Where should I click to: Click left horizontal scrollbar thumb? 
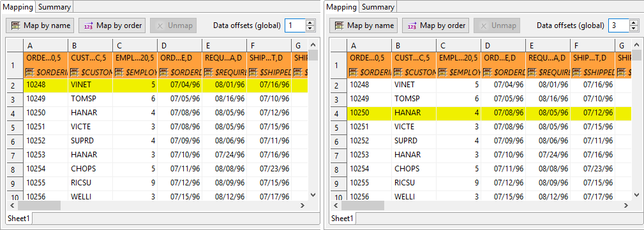click(39, 205)
